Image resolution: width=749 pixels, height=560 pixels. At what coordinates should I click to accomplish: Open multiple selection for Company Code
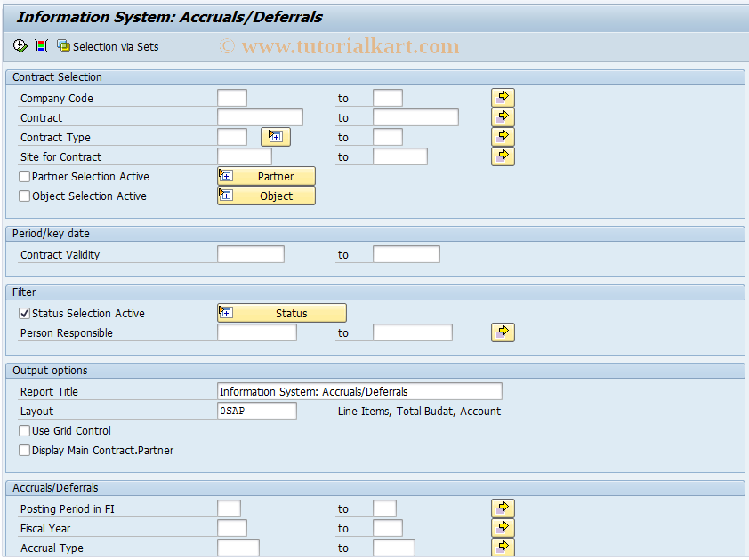tap(503, 98)
